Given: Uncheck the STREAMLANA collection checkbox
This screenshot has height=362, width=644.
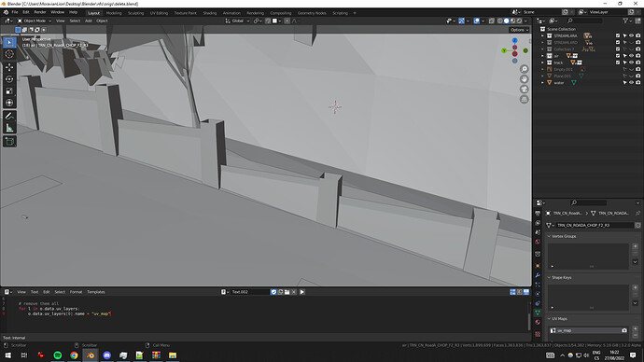Looking at the screenshot, I should pyautogui.click(x=618, y=35).
